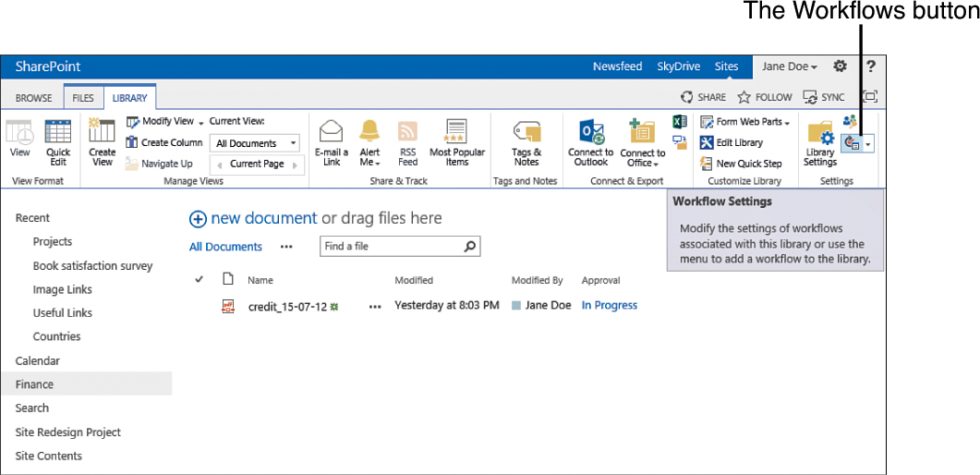Open SkyDrive in the top bar
980x475 pixels.
[x=679, y=67]
